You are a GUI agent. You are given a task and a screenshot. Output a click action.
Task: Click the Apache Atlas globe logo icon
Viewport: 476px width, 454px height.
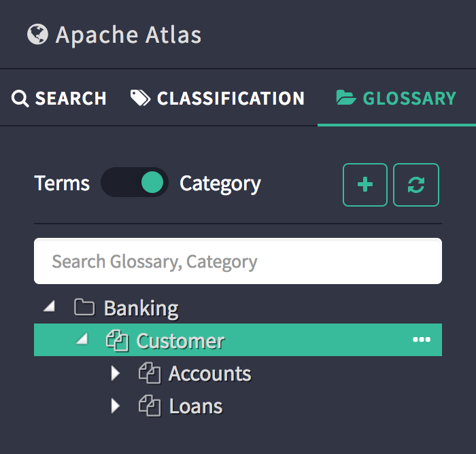[x=37, y=34]
